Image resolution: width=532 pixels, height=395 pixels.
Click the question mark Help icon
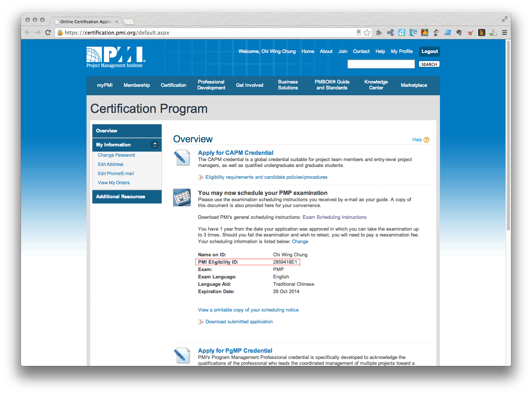coord(426,140)
